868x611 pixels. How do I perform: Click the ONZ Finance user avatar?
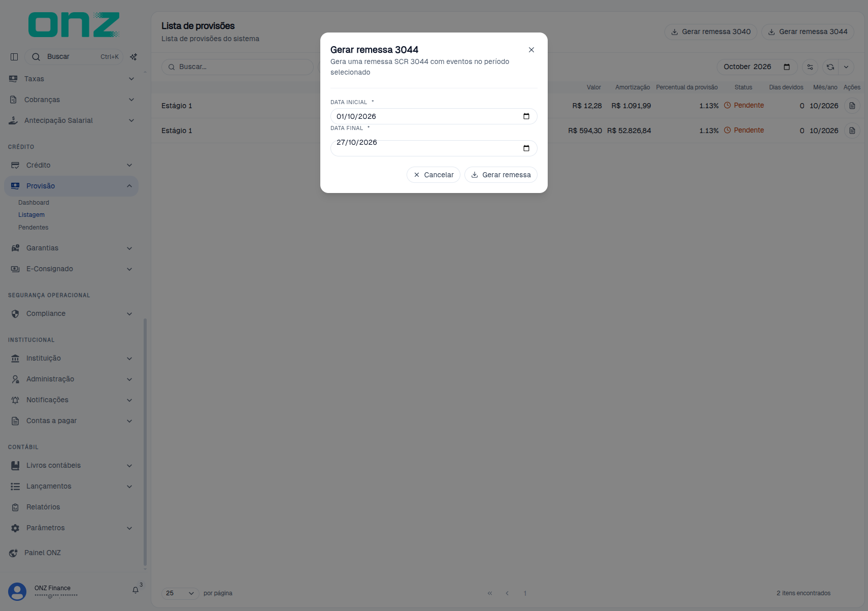click(17, 592)
